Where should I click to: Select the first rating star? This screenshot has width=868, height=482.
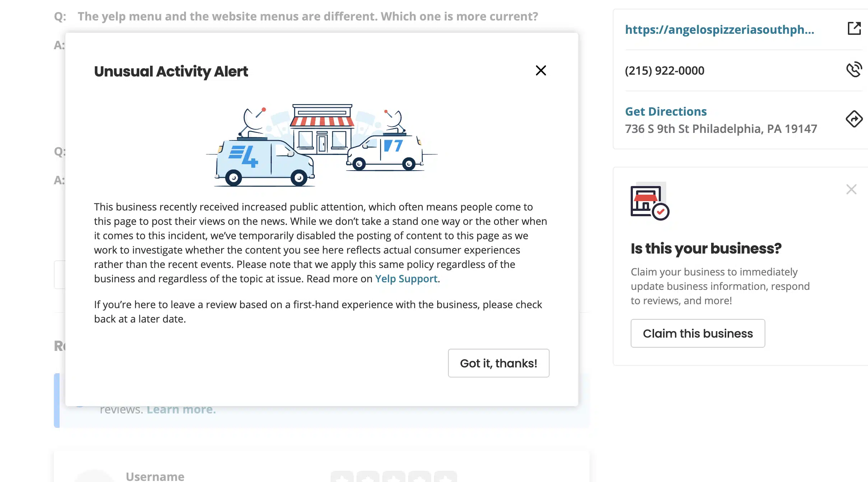click(x=342, y=477)
